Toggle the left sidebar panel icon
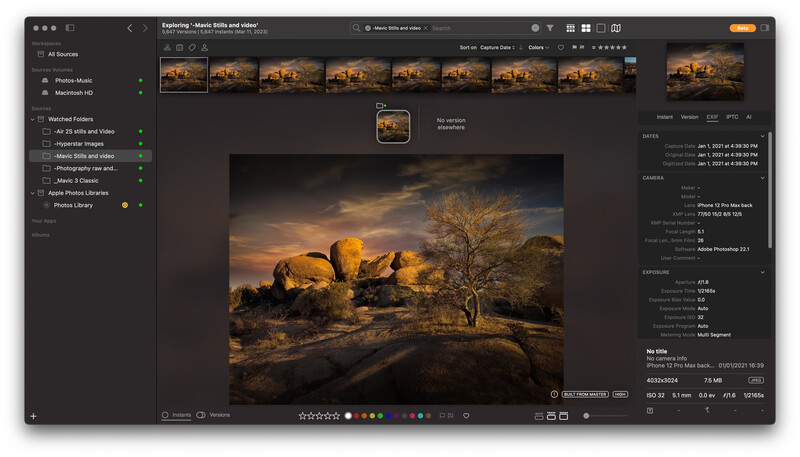 [69, 28]
